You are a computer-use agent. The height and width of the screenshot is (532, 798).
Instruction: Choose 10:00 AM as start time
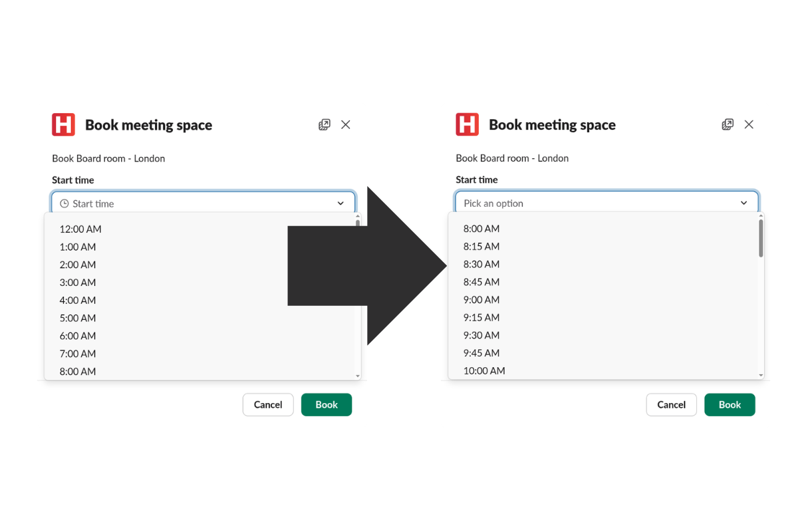(x=484, y=370)
